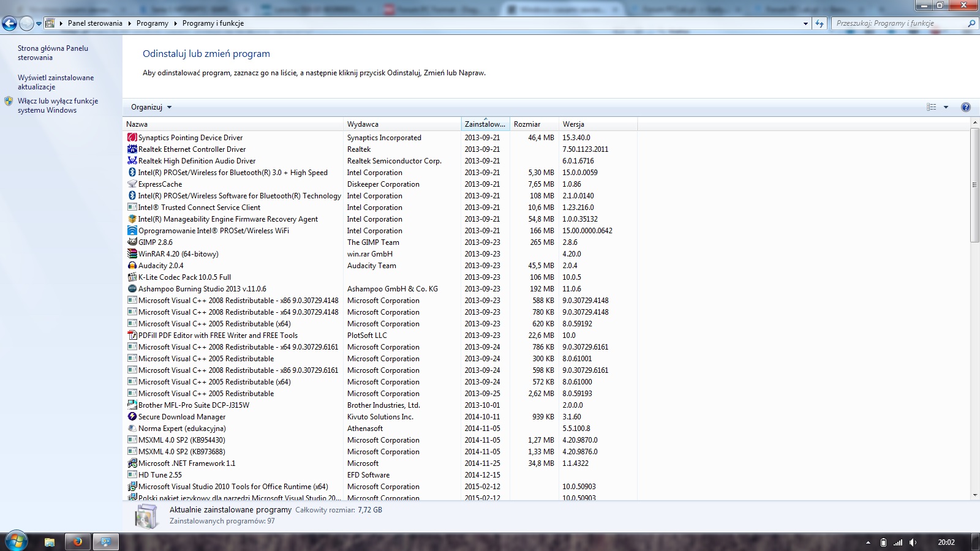Click the HD Tune 2.55 icon
This screenshot has width=980, height=551.
(x=132, y=475)
